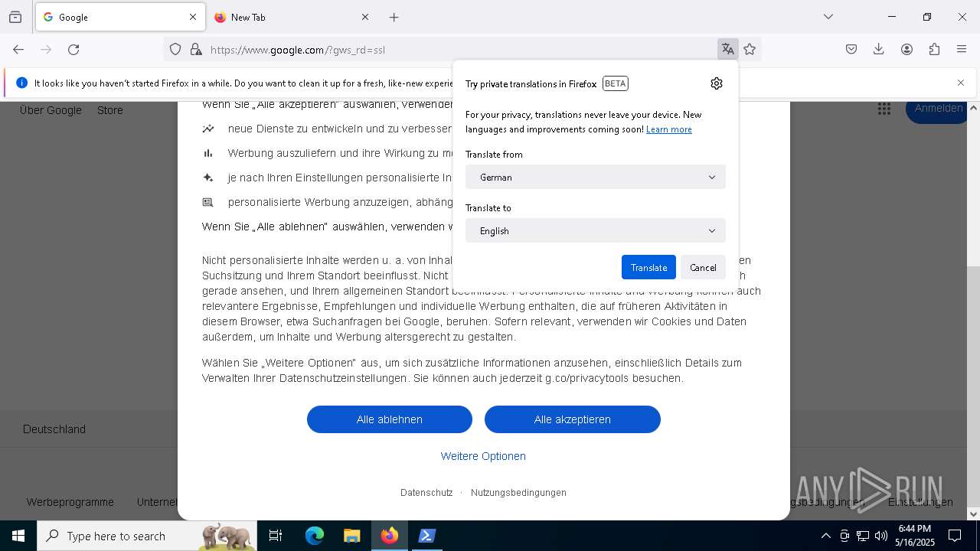
Task: Expand the Translate to English dropdown
Action: [x=596, y=230]
